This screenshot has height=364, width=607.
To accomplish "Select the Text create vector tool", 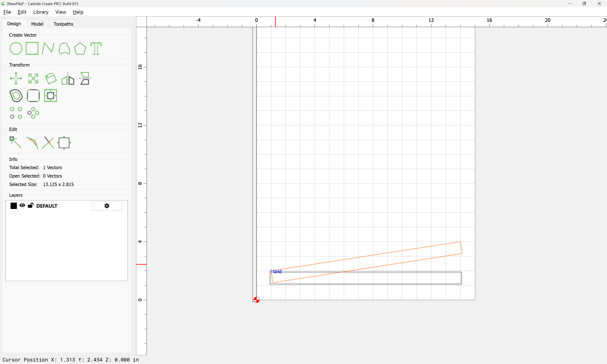I will [x=96, y=48].
